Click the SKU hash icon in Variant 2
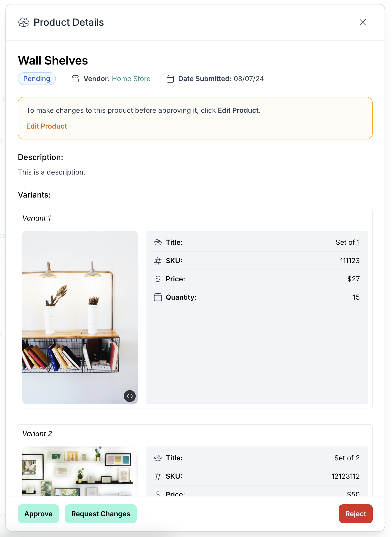 pyautogui.click(x=158, y=476)
